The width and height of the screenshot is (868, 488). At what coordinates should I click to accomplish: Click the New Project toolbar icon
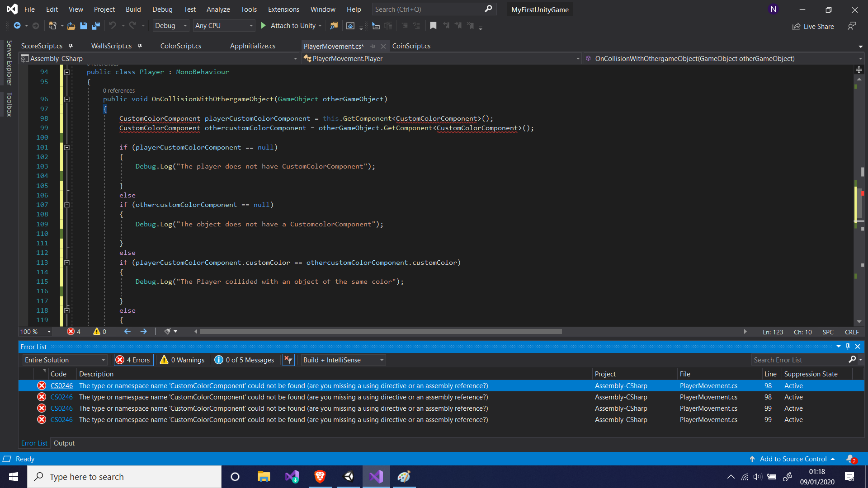point(52,26)
